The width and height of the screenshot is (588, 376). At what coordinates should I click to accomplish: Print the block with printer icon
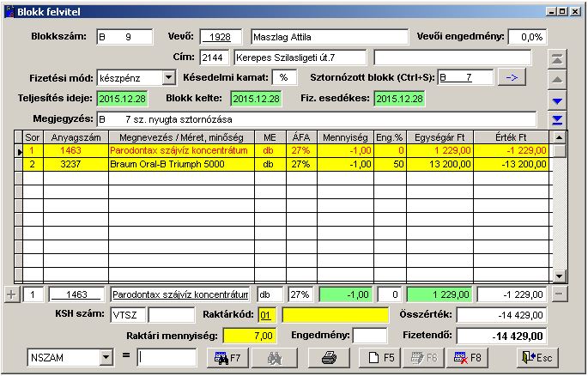pyautogui.click(x=329, y=358)
